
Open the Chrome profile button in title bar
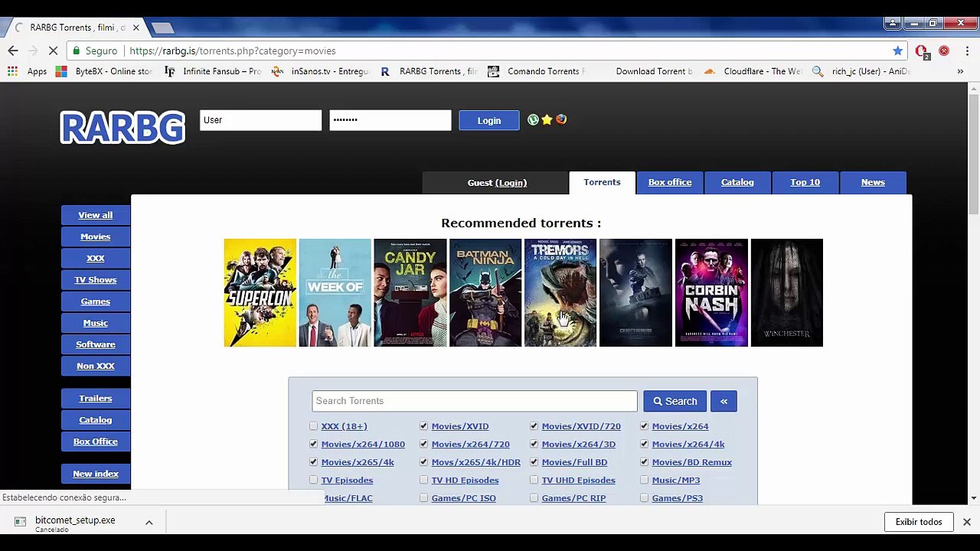(x=892, y=23)
